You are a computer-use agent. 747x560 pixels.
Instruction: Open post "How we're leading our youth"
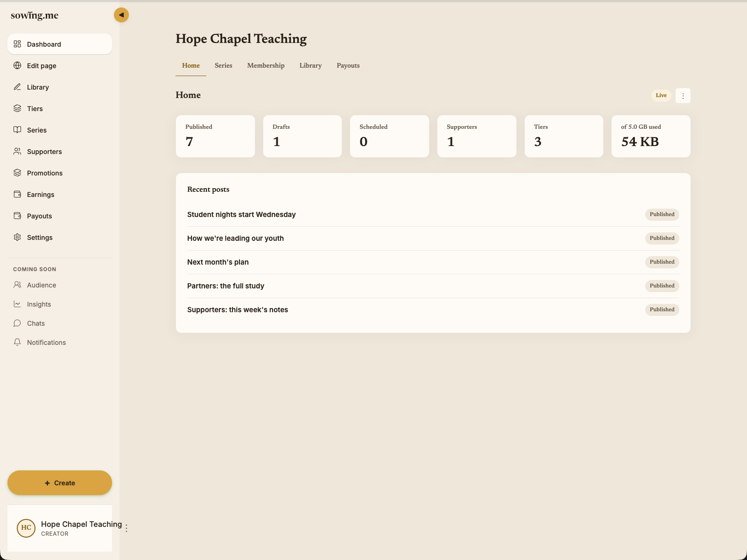(235, 238)
